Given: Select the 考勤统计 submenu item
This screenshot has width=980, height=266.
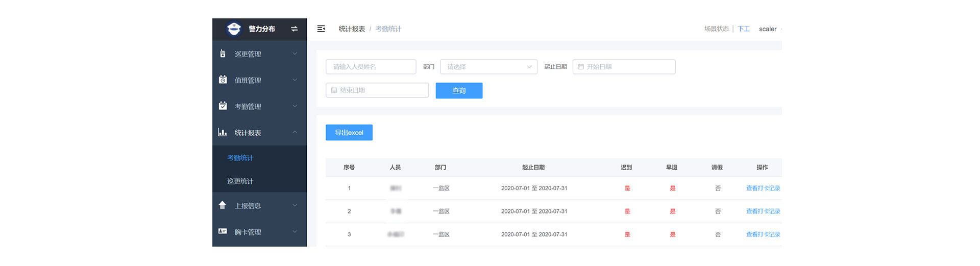Looking at the screenshot, I should click(x=240, y=158).
